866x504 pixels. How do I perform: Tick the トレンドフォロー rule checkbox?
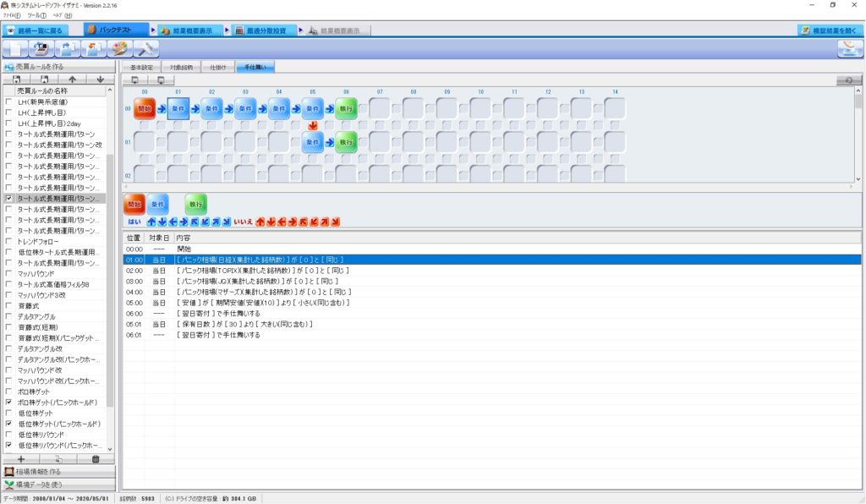coord(9,241)
